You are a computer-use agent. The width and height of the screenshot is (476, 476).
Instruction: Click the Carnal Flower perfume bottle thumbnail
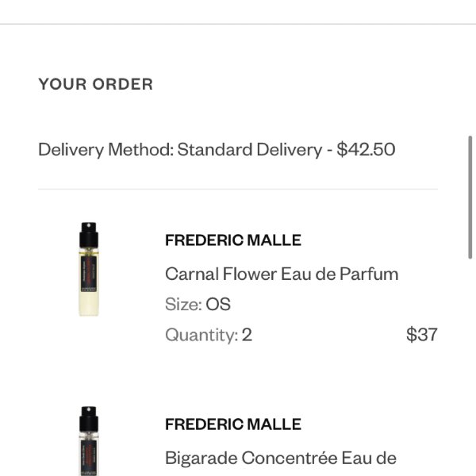[89, 269]
